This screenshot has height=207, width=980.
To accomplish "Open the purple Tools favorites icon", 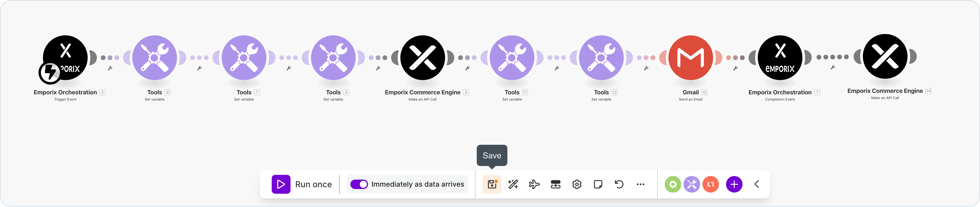I will pos(692,184).
